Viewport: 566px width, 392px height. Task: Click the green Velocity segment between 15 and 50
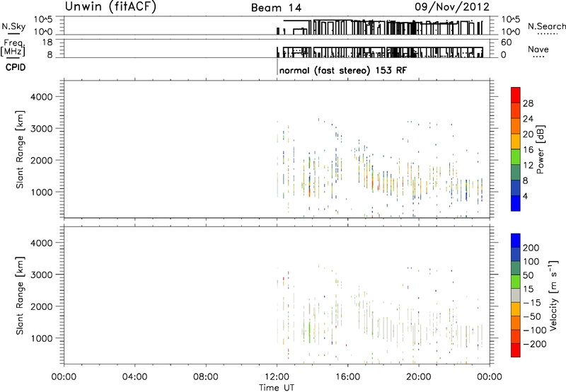coord(516,282)
